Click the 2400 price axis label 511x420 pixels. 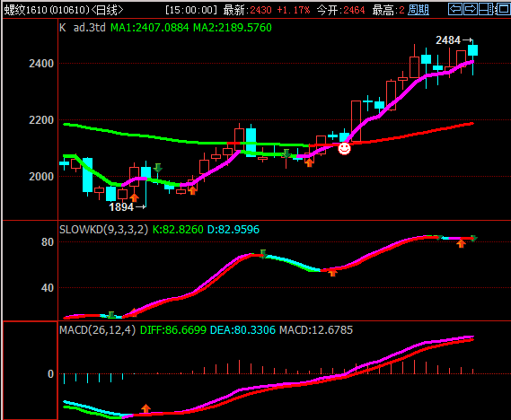[x=41, y=64]
